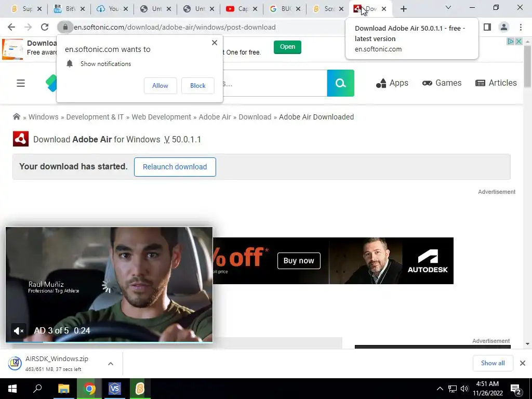The image size is (532, 399).
Task: Go to Games section
Action: (442, 83)
